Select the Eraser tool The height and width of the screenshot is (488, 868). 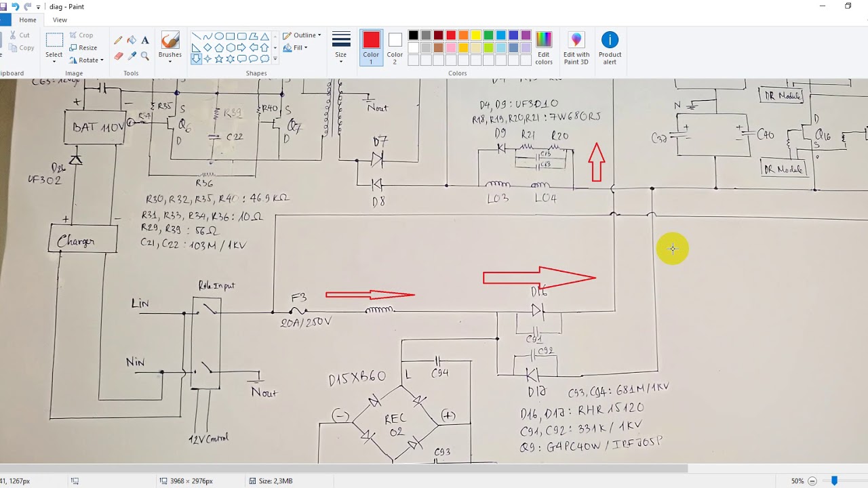pyautogui.click(x=118, y=56)
